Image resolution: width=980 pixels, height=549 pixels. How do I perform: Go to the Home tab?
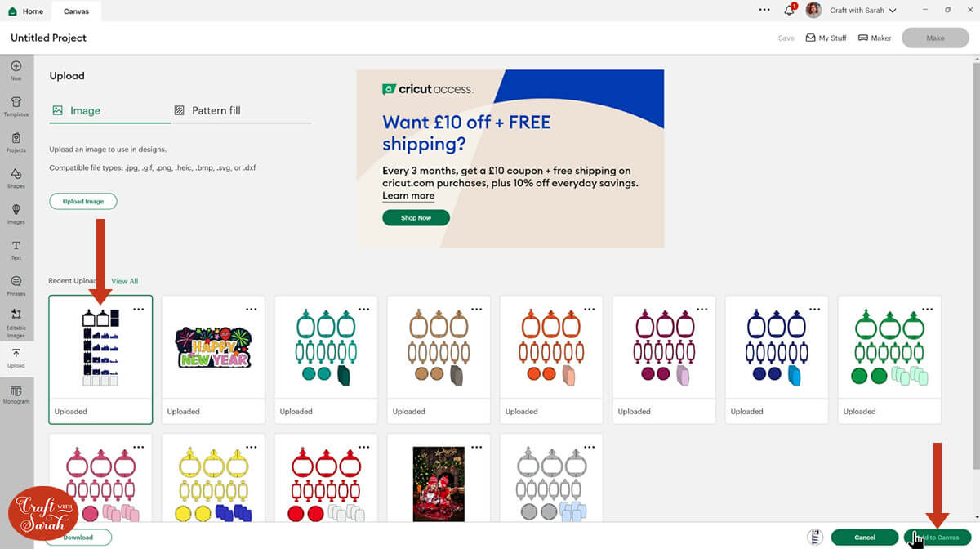tap(26, 11)
